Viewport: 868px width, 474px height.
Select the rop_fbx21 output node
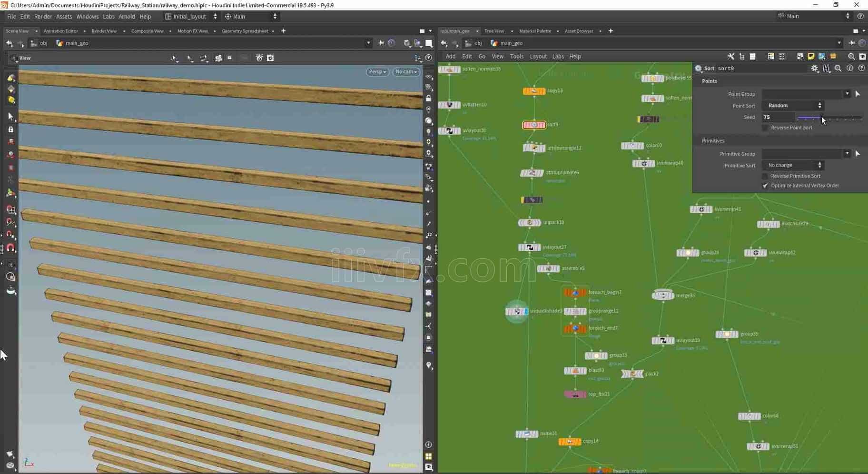tap(575, 394)
